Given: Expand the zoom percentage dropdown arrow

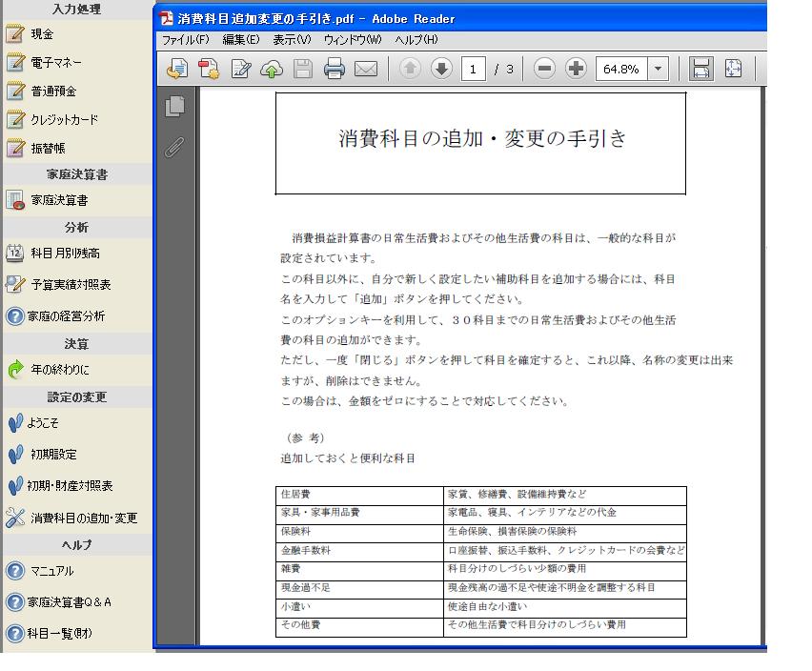Looking at the screenshot, I should 658,69.
